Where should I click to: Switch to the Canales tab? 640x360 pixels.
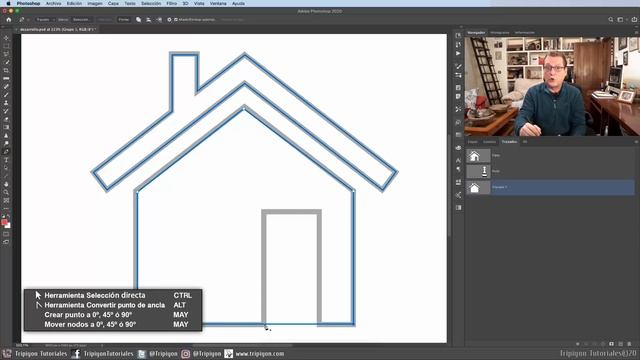tap(489, 142)
